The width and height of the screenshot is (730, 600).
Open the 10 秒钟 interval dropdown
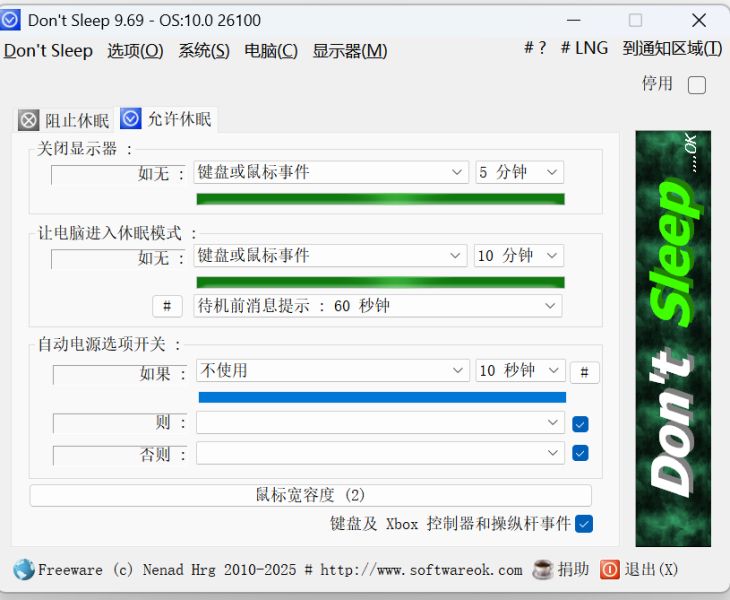click(x=520, y=371)
